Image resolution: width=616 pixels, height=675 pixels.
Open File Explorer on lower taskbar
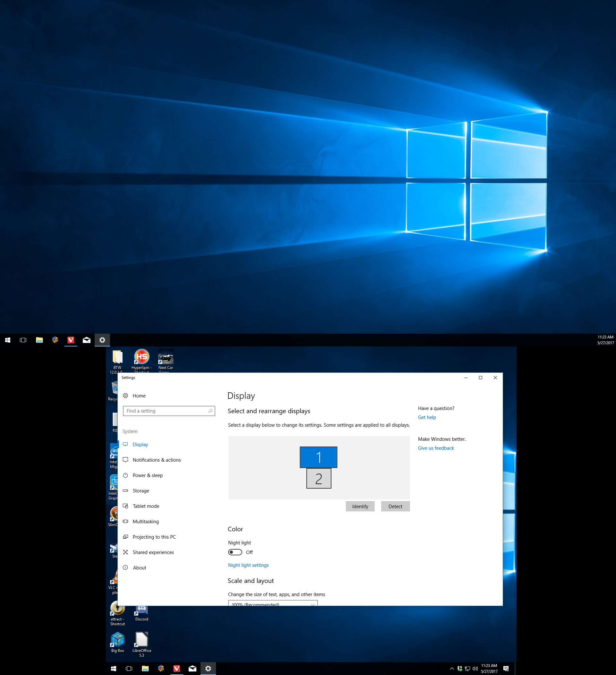pyautogui.click(x=145, y=669)
